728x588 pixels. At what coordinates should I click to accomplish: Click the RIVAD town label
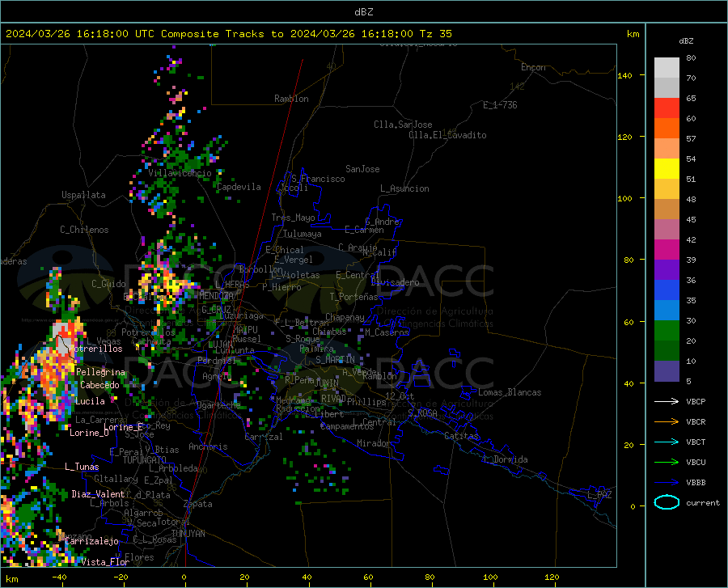(x=333, y=399)
